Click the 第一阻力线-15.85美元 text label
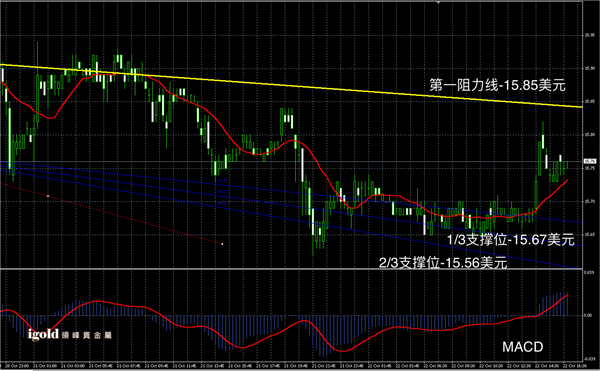The width and height of the screenshot is (600, 371). pos(497,85)
